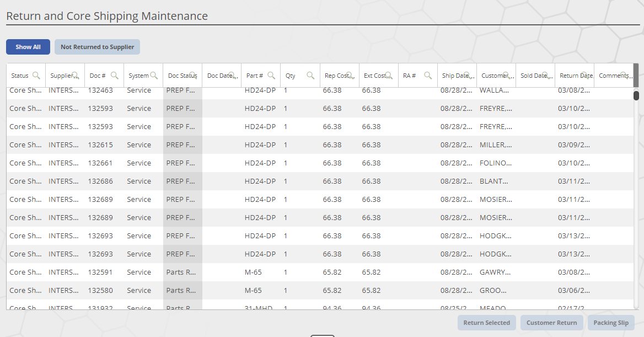Open search icon in Supplier column header
Image resolution: width=644 pixels, height=337 pixels.
(x=75, y=75)
